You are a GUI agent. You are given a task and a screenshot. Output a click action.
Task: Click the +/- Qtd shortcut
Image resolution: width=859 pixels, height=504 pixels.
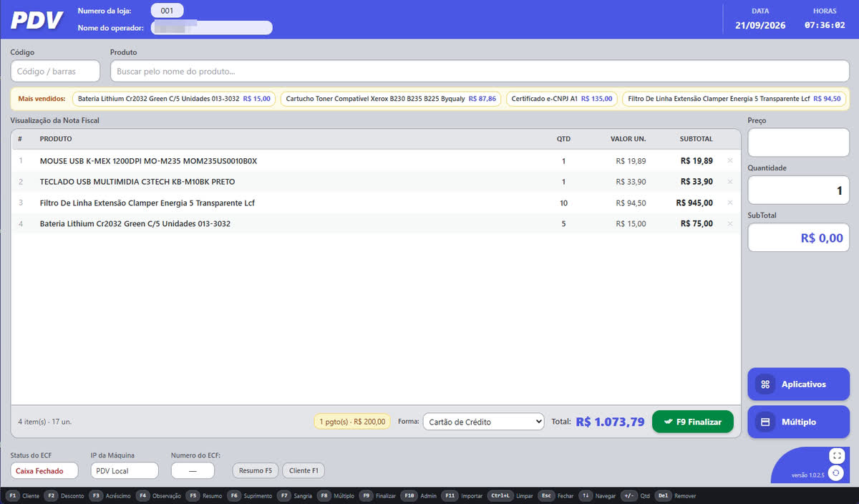pyautogui.click(x=636, y=495)
